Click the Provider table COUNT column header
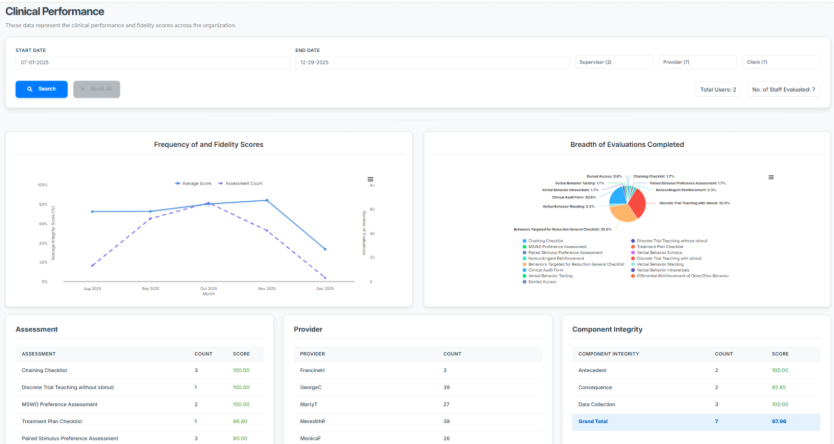This screenshot has height=444, width=834. (x=452, y=354)
